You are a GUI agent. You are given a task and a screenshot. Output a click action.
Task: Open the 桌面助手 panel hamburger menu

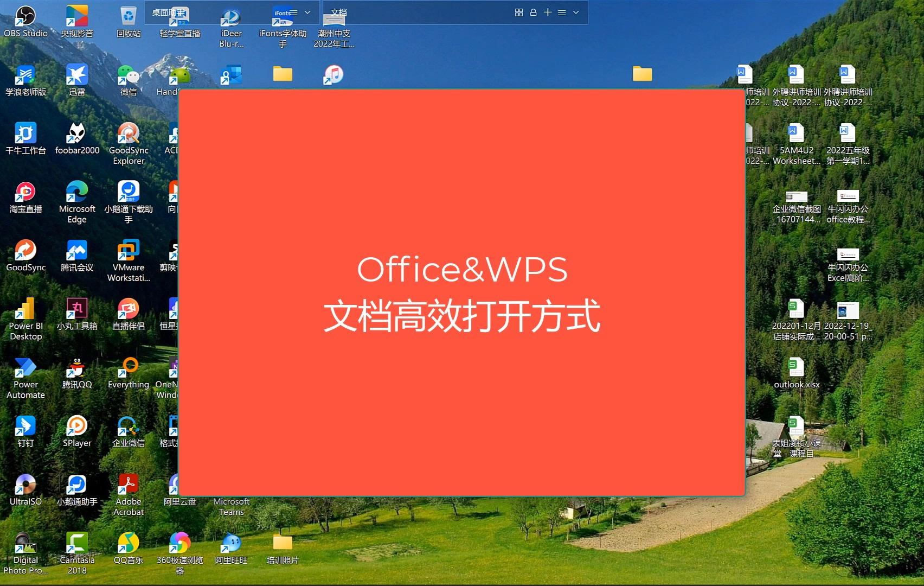coord(293,12)
